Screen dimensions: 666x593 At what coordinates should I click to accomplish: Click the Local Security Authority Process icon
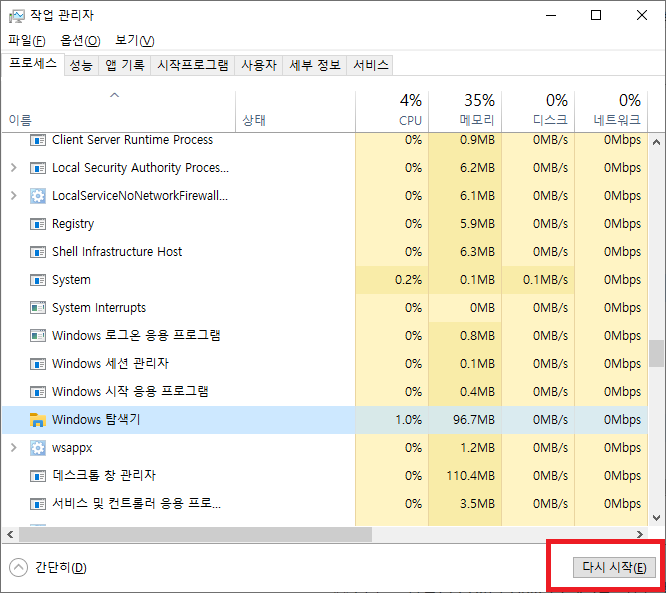(38, 168)
